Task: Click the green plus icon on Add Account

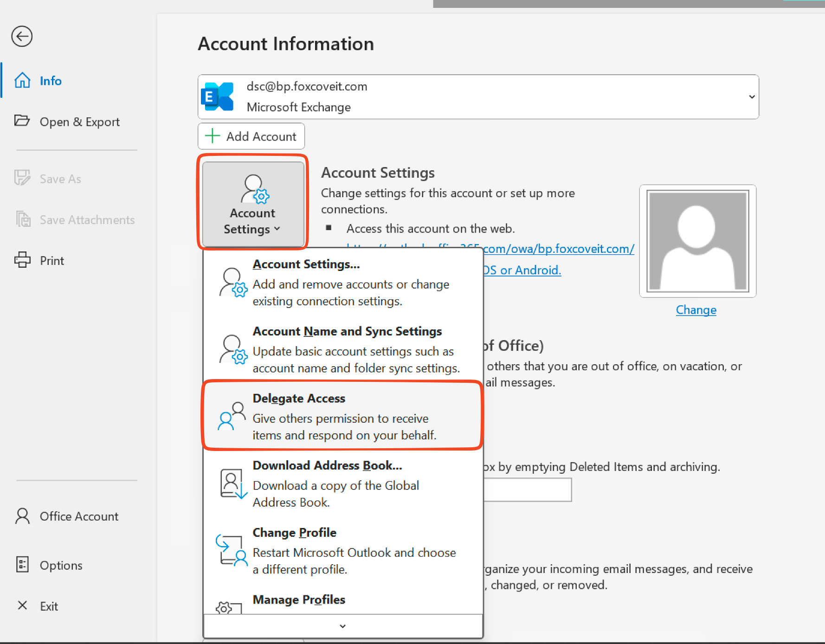Action: point(213,136)
